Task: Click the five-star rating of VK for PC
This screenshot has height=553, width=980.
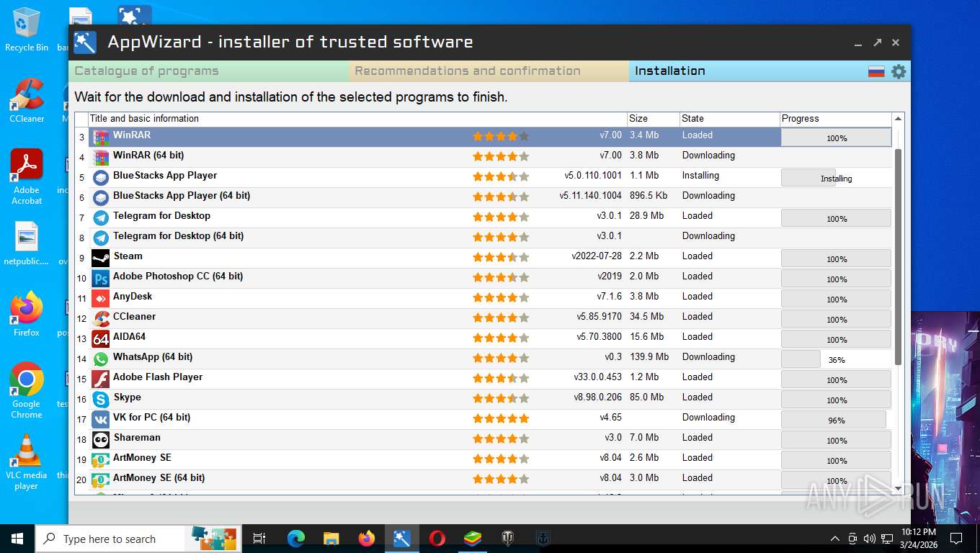Action: coord(501,418)
